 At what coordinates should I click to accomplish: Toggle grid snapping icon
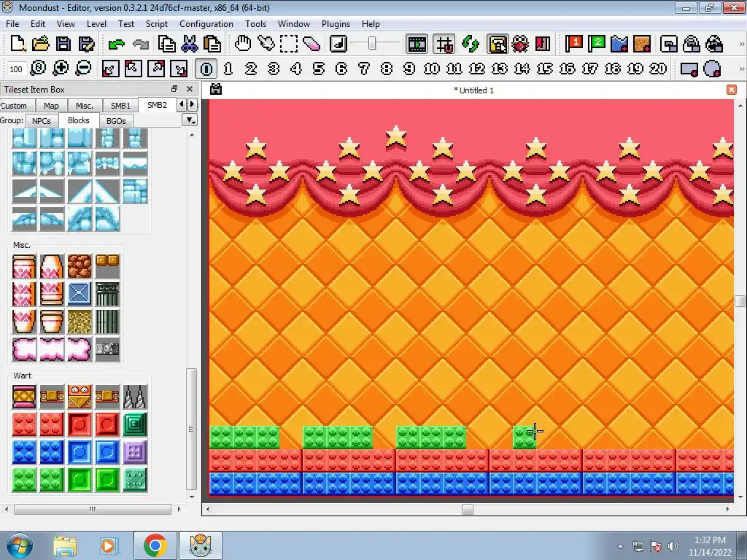point(444,44)
